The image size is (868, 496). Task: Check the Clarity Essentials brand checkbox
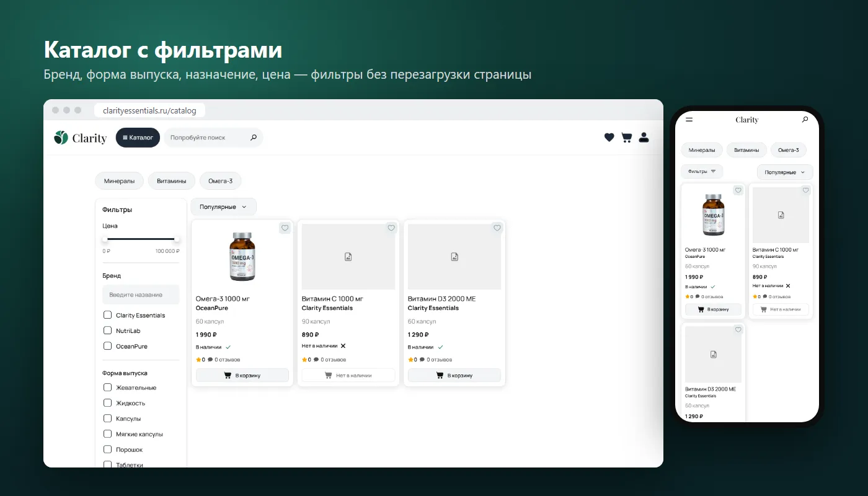point(107,315)
